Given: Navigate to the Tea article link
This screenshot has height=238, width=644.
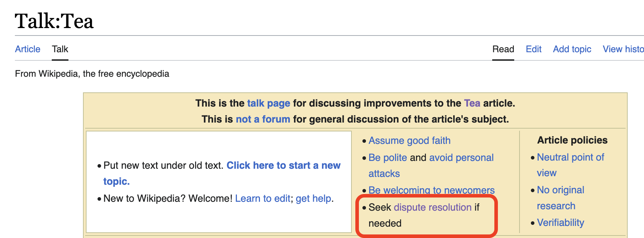Looking at the screenshot, I should (472, 103).
